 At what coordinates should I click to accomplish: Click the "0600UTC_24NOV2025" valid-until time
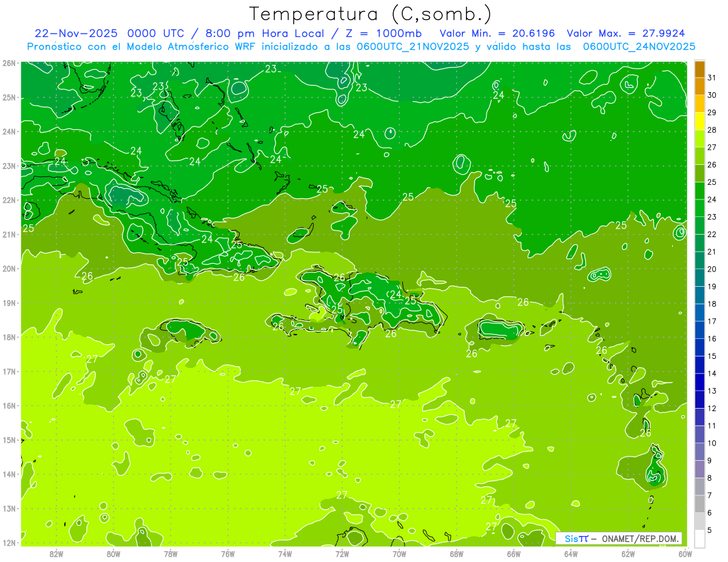639,47
